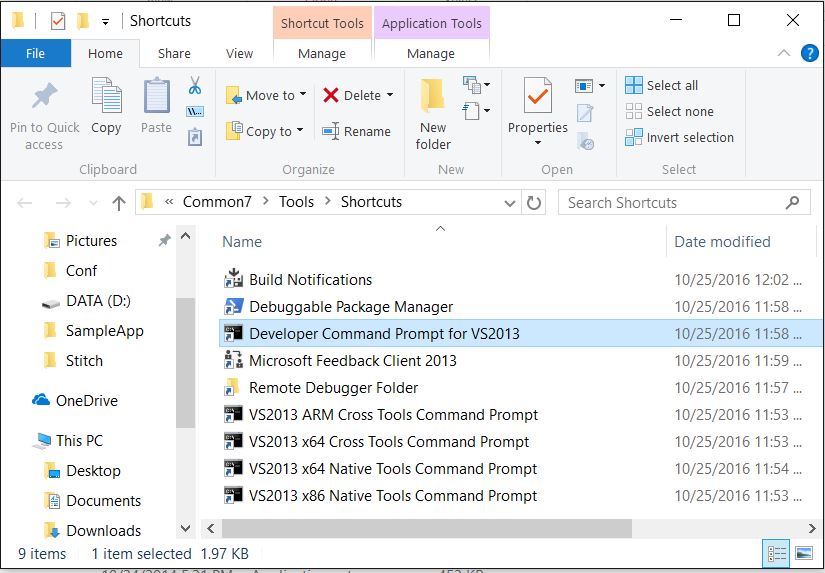
Task: Open the Help question mark icon
Action: point(809,54)
